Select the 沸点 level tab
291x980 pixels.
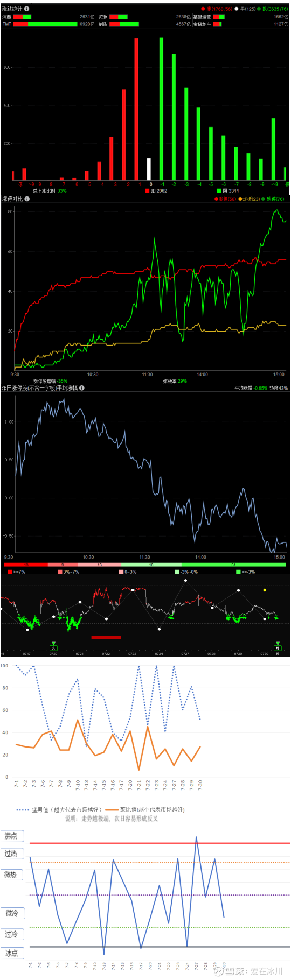click(12, 836)
